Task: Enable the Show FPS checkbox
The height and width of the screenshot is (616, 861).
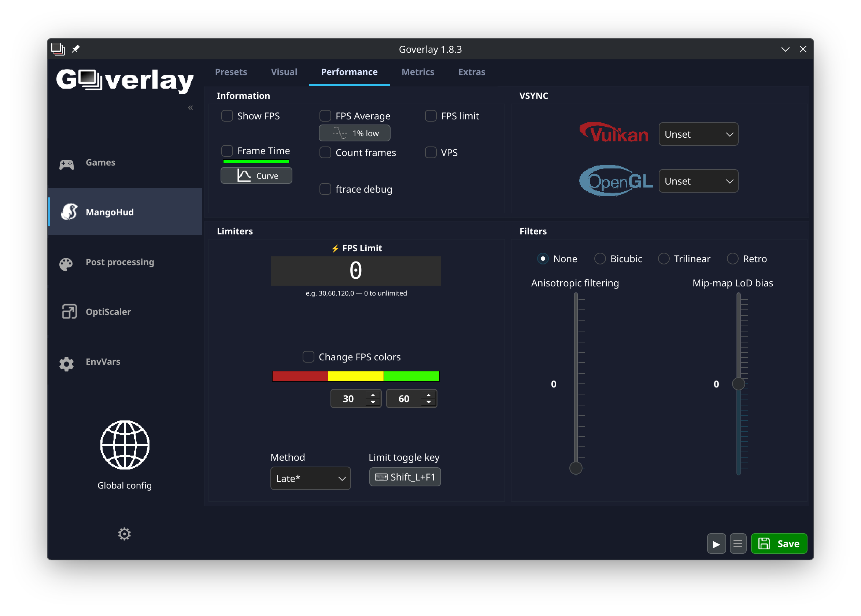Action: tap(227, 115)
